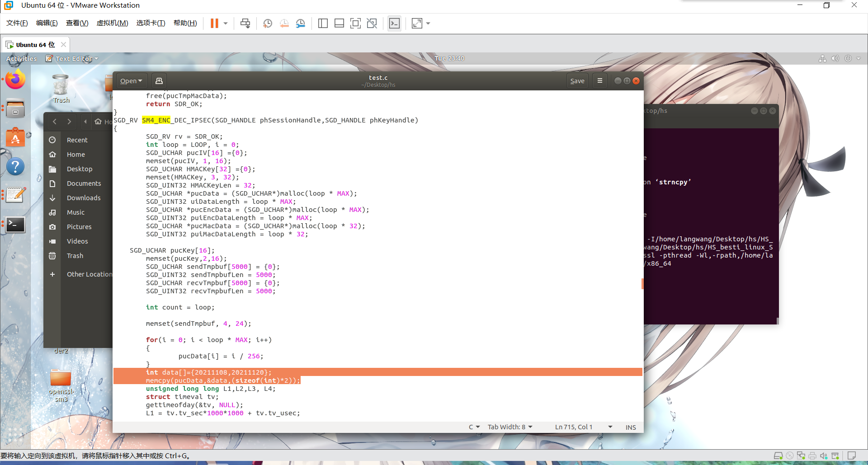
Task: Expand the stretch display dropdown arrow
Action: tap(428, 23)
